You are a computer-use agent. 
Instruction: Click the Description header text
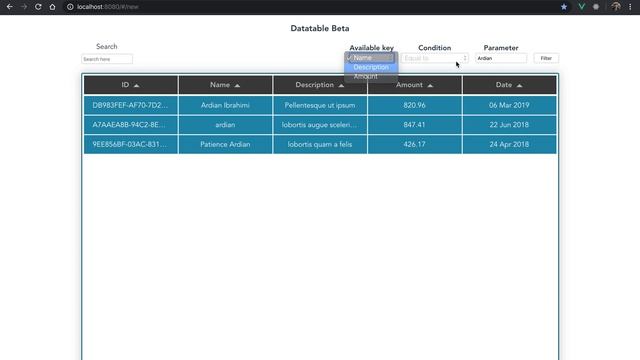point(315,85)
